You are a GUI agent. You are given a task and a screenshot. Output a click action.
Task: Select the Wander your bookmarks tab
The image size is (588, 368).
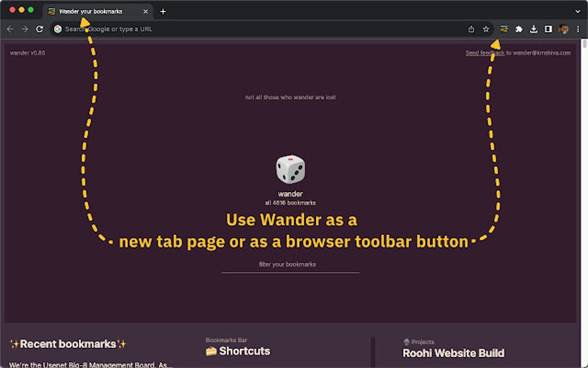click(92, 10)
